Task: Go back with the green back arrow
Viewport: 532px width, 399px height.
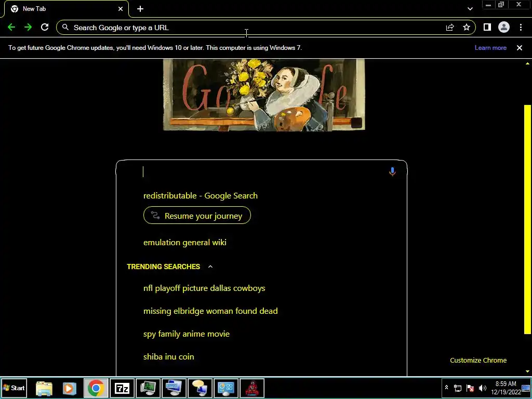Action: click(11, 28)
